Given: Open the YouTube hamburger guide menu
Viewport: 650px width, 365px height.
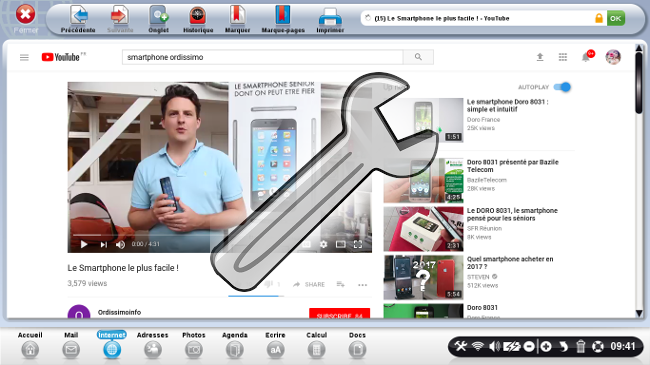Looking at the screenshot, I should [24, 57].
